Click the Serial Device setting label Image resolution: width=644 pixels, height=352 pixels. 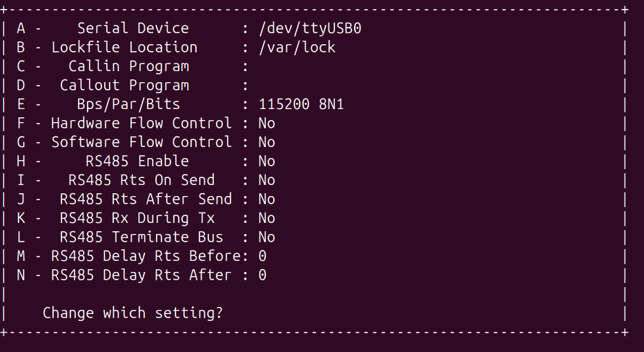(133, 28)
